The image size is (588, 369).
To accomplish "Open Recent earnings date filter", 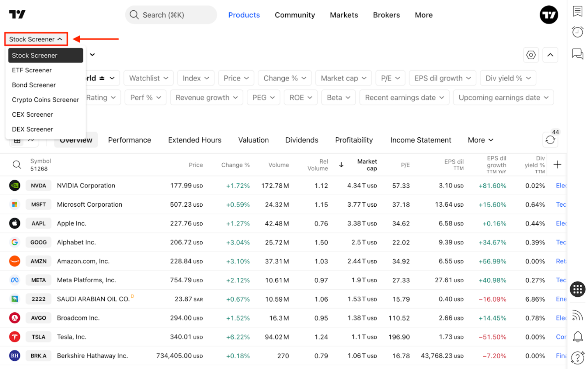I will click(404, 97).
